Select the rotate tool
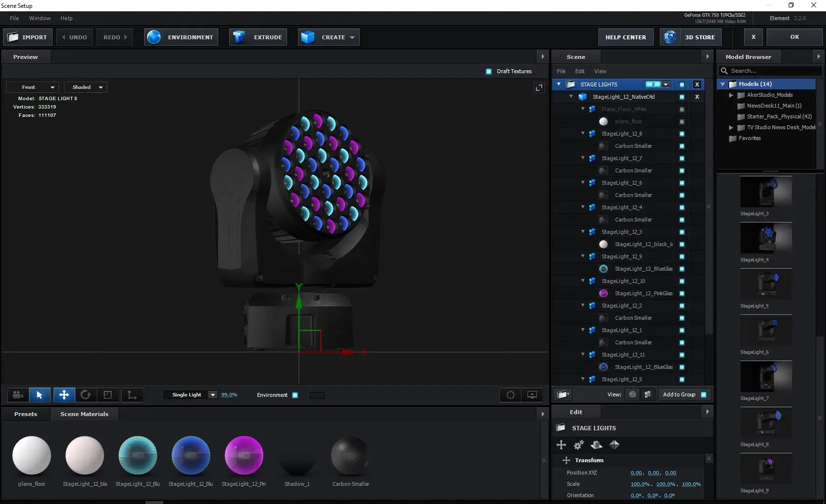Screen dimensions: 826x504 (x=86, y=395)
